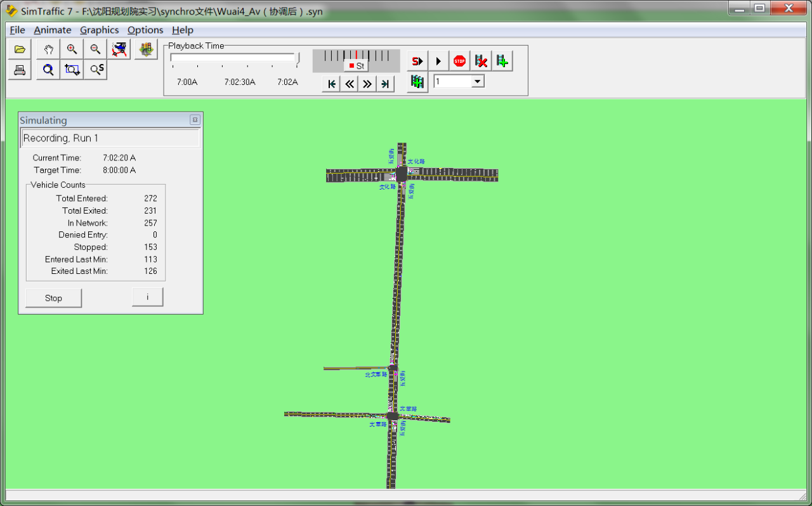The image size is (812, 506).
Task: Click the Playback Time slider track
Action: pos(233,58)
